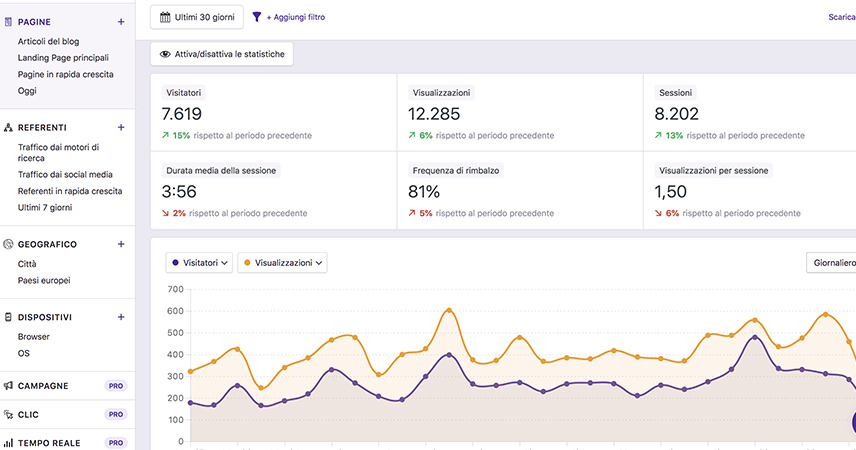
Task: Click the CAMPAGNE megaphone icon
Action: pyautogui.click(x=8, y=385)
